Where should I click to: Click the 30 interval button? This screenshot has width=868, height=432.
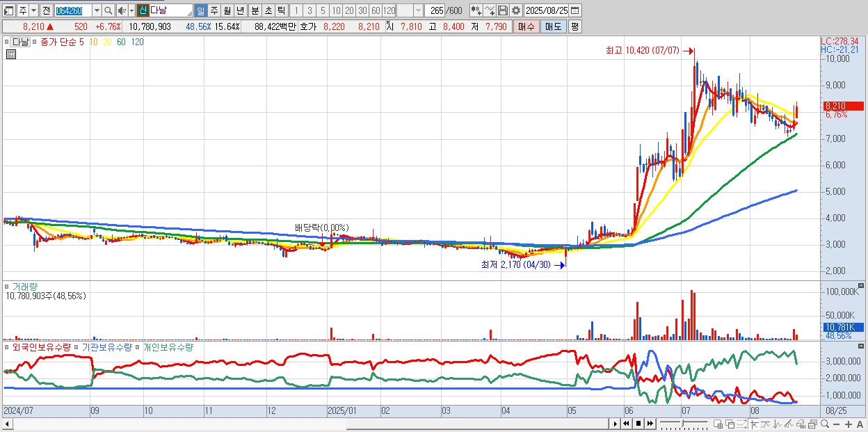coord(362,10)
